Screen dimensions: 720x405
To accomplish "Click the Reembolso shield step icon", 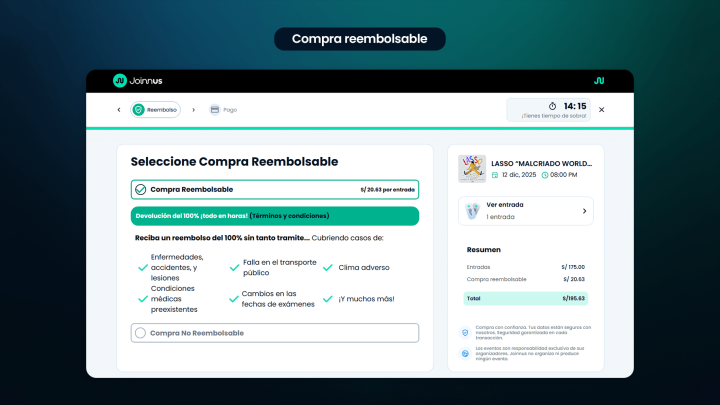I will click(x=139, y=110).
